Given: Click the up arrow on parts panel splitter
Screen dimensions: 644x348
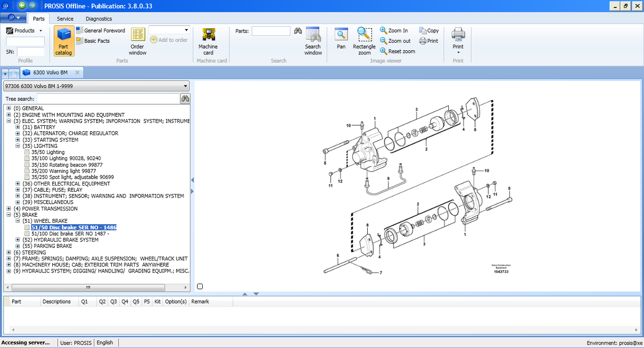Looking at the screenshot, I should [x=245, y=294].
